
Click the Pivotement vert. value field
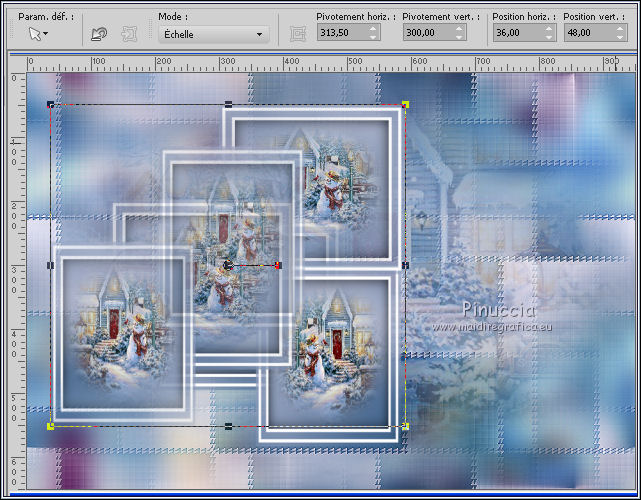[x=428, y=32]
